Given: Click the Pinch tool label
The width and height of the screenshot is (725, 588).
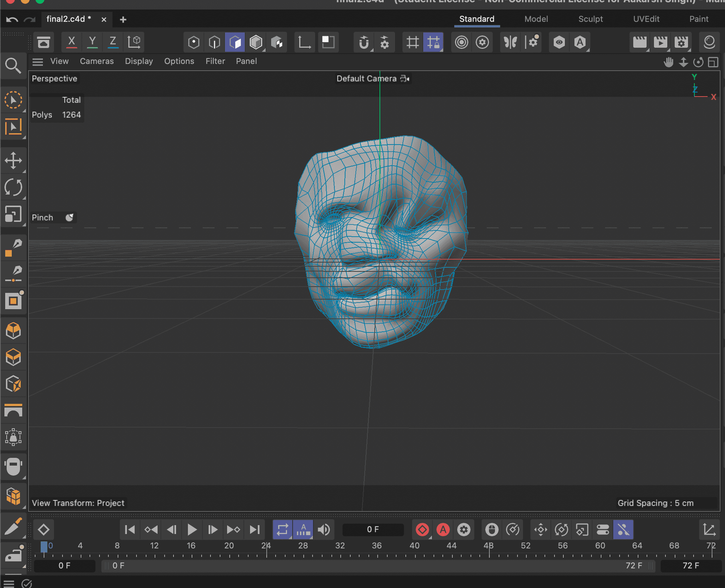Looking at the screenshot, I should [42, 217].
